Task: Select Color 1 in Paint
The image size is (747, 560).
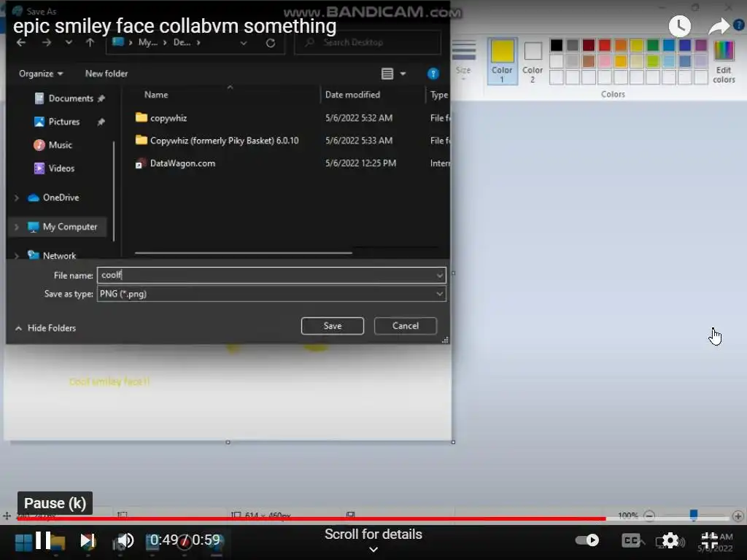Action: point(502,61)
